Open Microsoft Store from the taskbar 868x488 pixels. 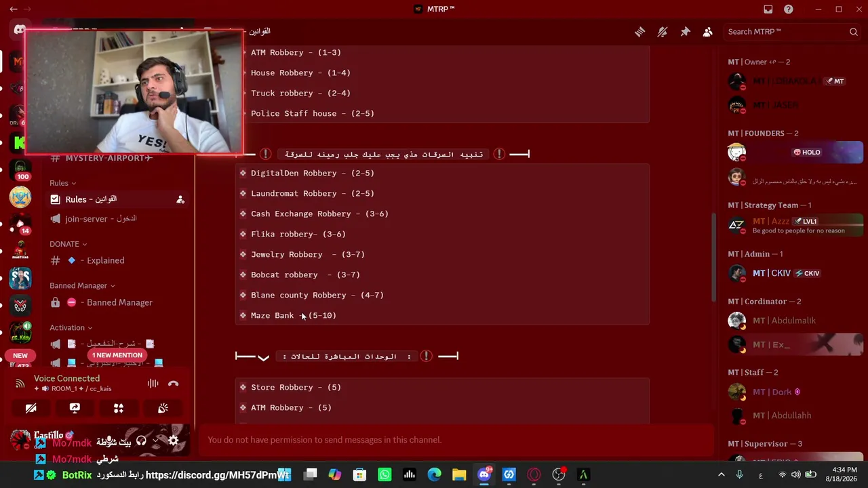pos(359,474)
